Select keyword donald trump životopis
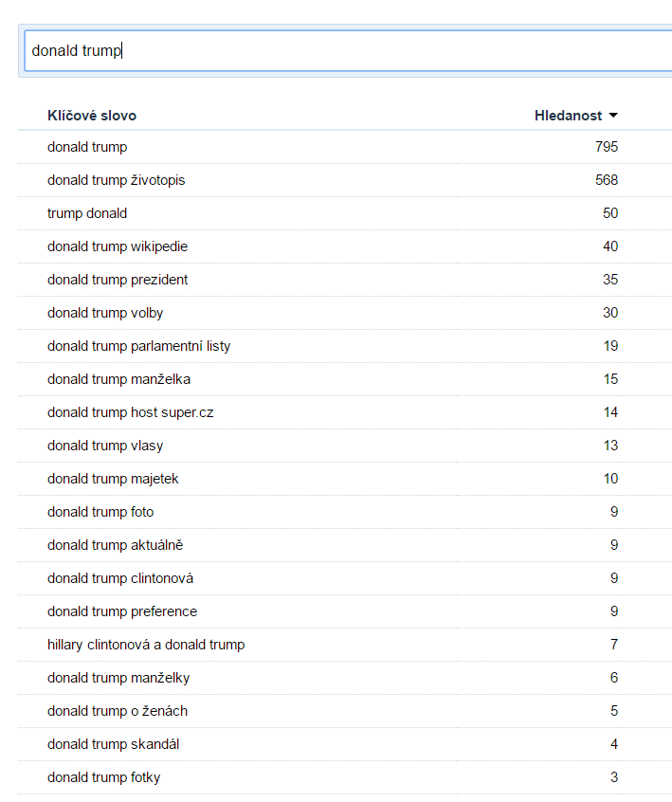Viewport: 672px width, 802px height. pyautogui.click(x=116, y=180)
